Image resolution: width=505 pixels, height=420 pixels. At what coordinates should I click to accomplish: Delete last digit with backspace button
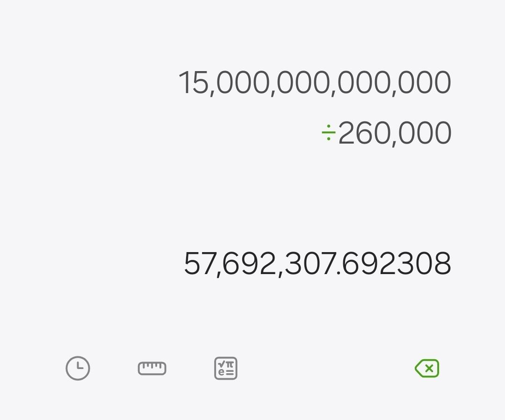(427, 369)
